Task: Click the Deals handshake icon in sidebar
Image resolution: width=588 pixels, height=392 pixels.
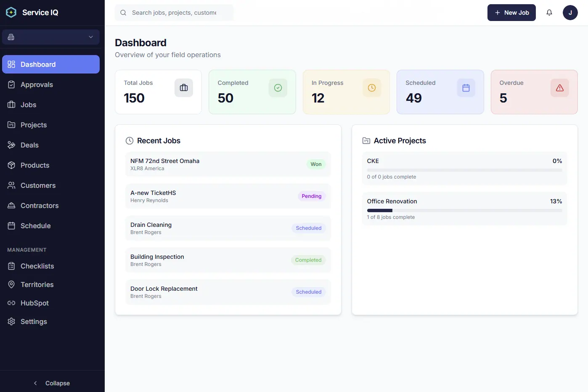Action: point(11,145)
